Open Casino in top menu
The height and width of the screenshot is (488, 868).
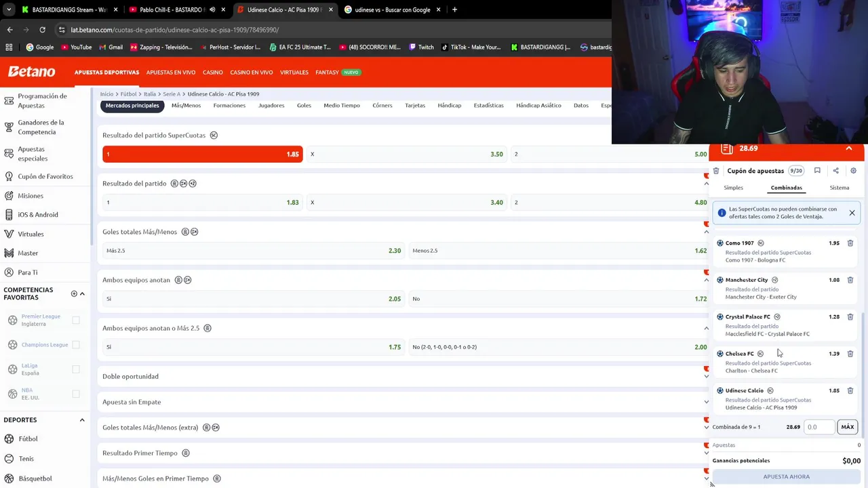click(212, 73)
